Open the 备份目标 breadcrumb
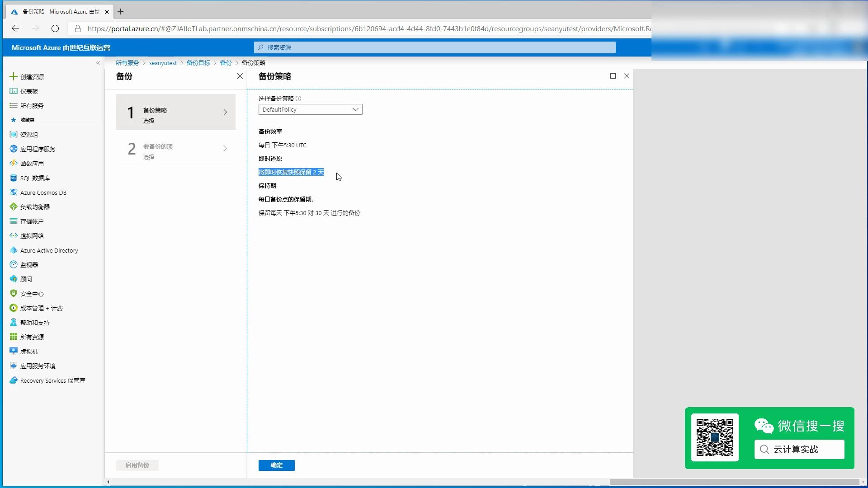Image resolution: width=868 pixels, height=488 pixels. point(198,63)
